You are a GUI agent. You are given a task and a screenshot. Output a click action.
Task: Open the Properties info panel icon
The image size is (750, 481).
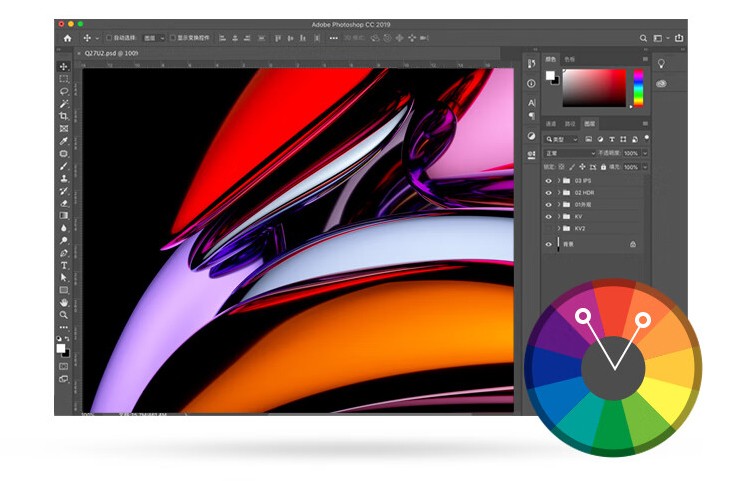click(531, 84)
